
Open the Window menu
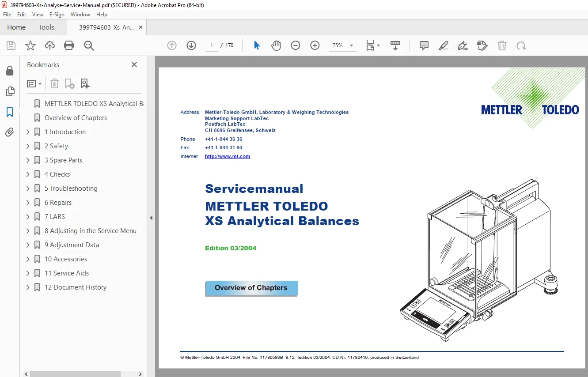[x=80, y=15]
